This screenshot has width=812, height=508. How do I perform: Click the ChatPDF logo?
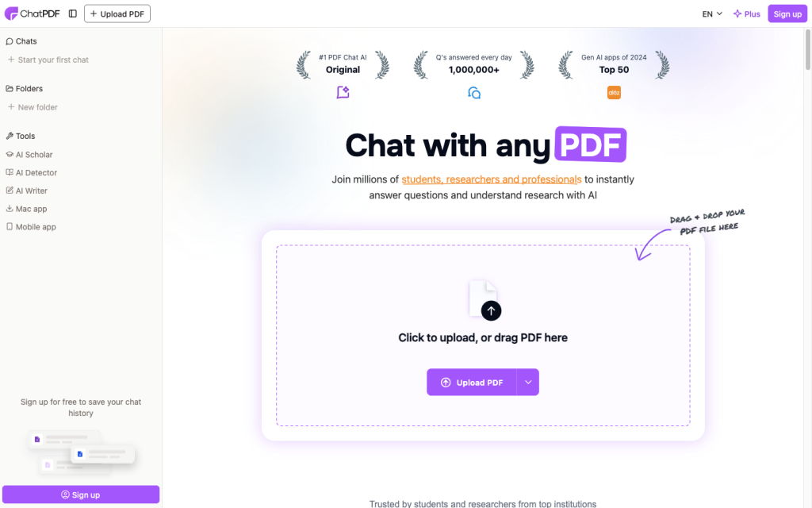[32, 14]
